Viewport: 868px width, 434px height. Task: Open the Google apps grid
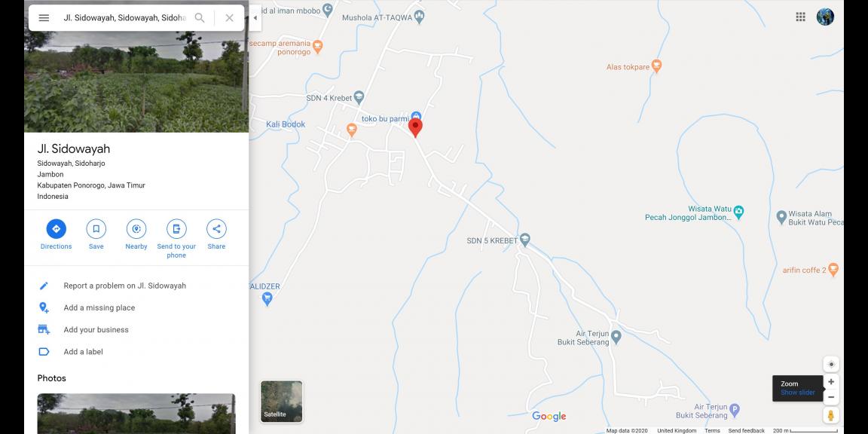[x=800, y=17]
